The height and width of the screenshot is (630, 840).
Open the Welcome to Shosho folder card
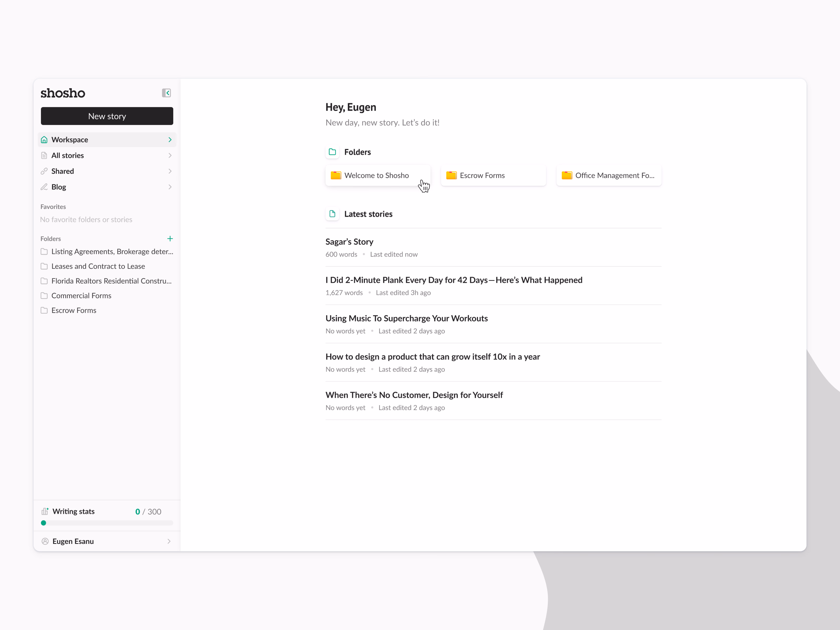(378, 175)
